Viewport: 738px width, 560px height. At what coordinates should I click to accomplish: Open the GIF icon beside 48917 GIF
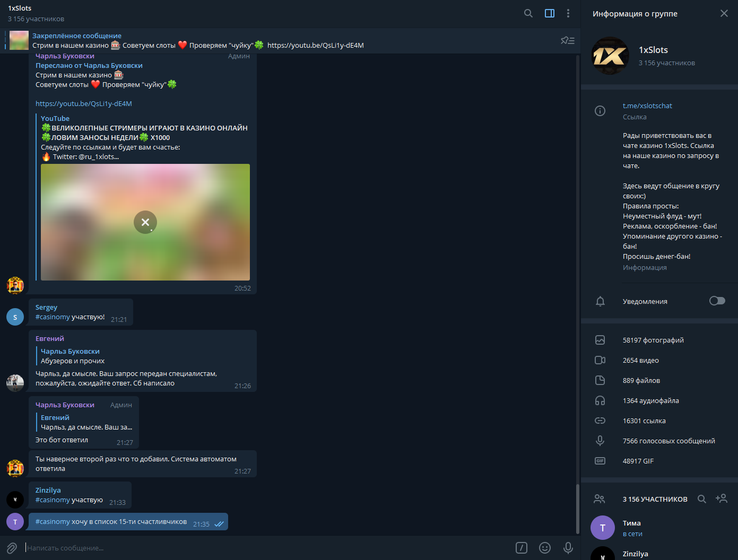600,461
